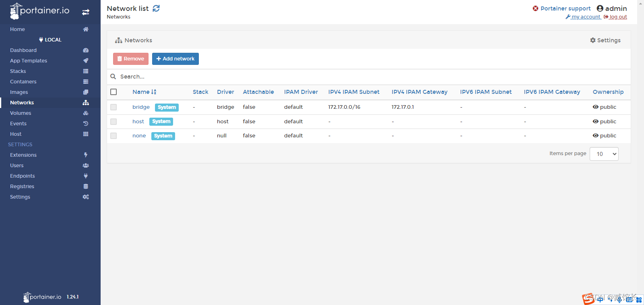The height and width of the screenshot is (305, 644).
Task: Open the Items per page dropdown
Action: pos(604,154)
